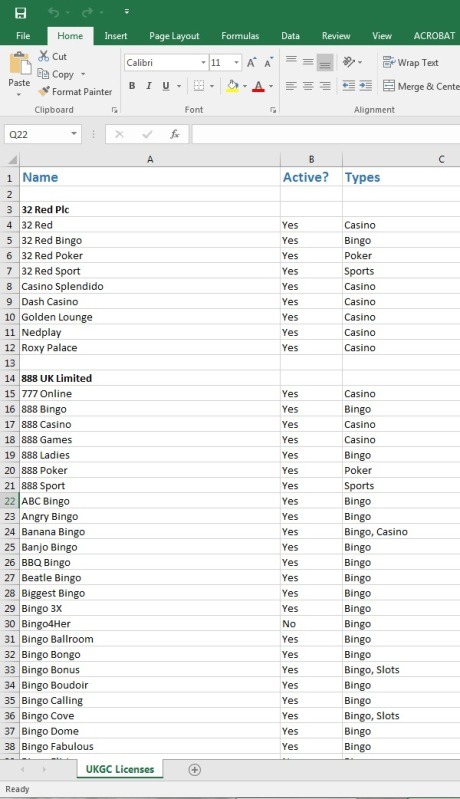460x799 pixels.
Task: Click the Center align icon
Action: click(x=308, y=86)
